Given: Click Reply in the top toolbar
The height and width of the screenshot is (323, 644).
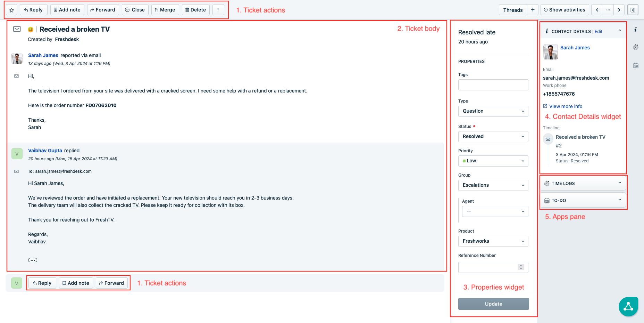Looking at the screenshot, I should 34,10.
